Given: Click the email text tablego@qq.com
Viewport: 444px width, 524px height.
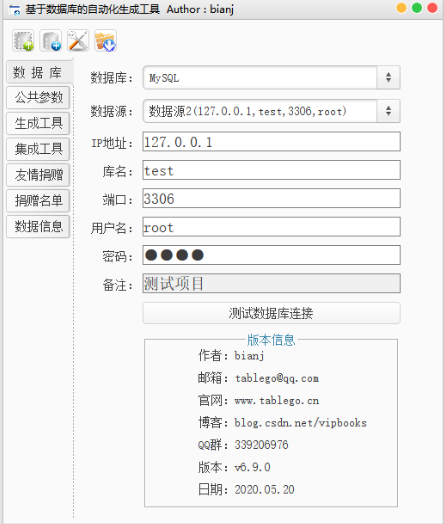Looking at the screenshot, I should (277, 378).
